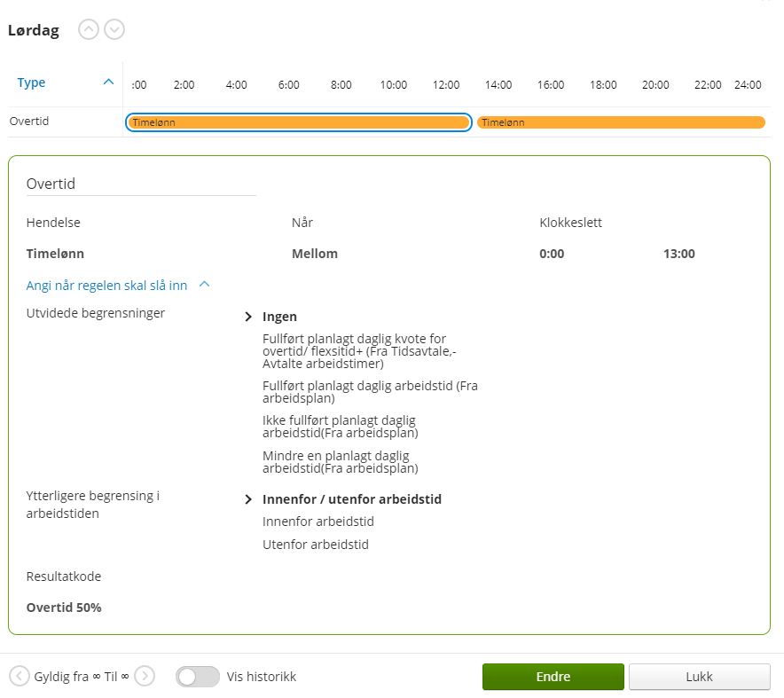
Task: Click the 12:00 mark on timeline header
Action: click(x=446, y=85)
